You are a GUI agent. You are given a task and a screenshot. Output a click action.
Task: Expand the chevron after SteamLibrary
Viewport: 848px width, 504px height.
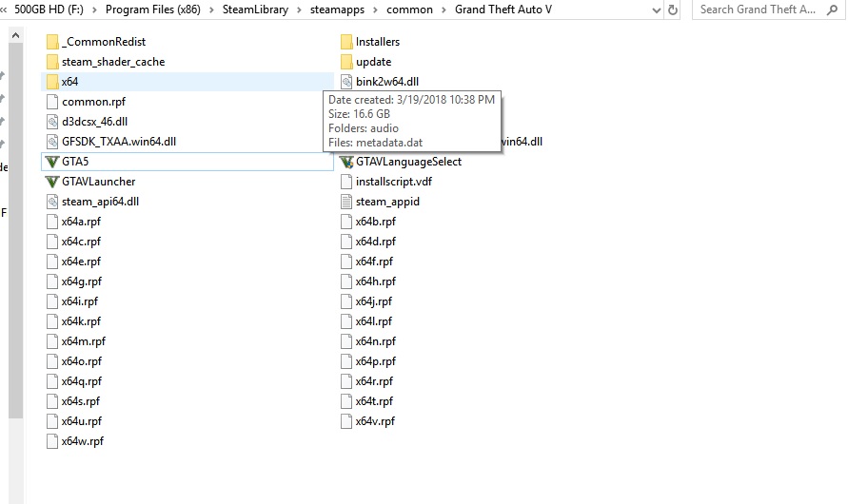[x=299, y=10]
